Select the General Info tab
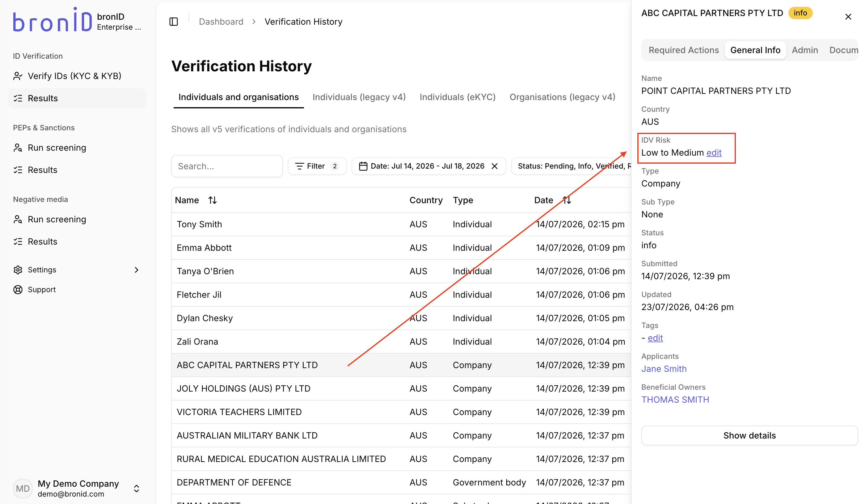Viewport: 865px width, 504px height. point(755,50)
